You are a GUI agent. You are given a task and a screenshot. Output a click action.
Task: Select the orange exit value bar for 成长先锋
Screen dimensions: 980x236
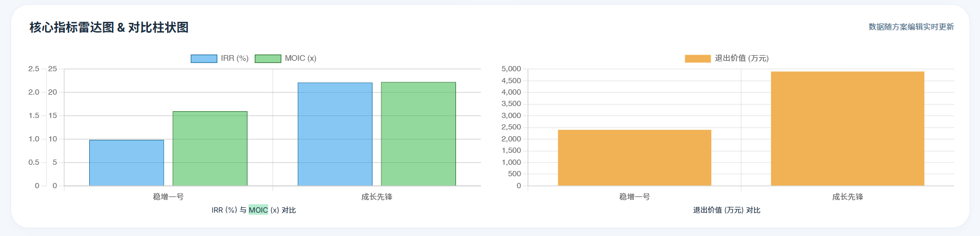click(848, 128)
